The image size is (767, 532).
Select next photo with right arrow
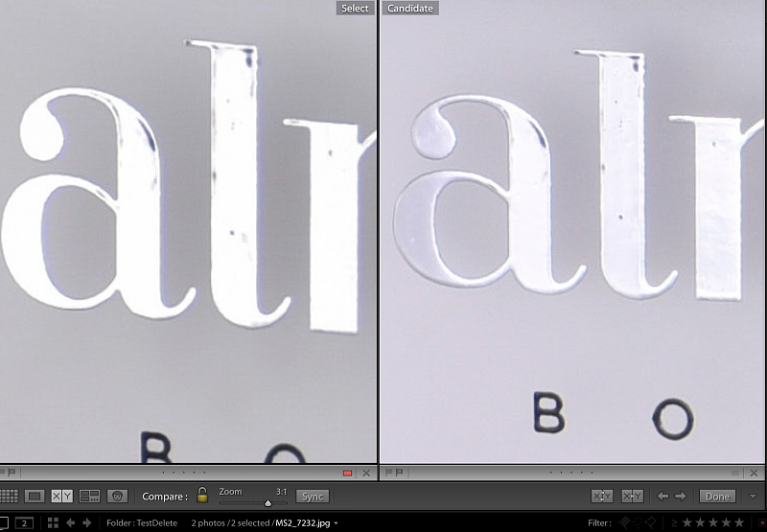[x=680, y=496]
